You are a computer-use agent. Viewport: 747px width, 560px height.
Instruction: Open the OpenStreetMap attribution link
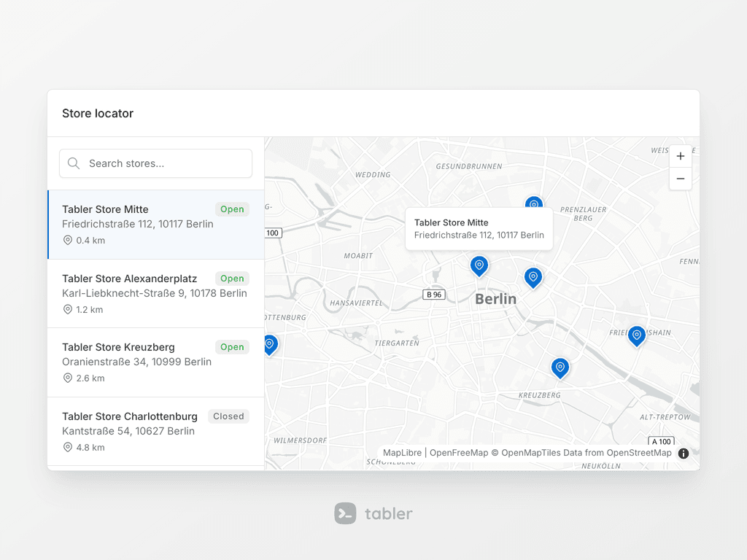point(639,453)
